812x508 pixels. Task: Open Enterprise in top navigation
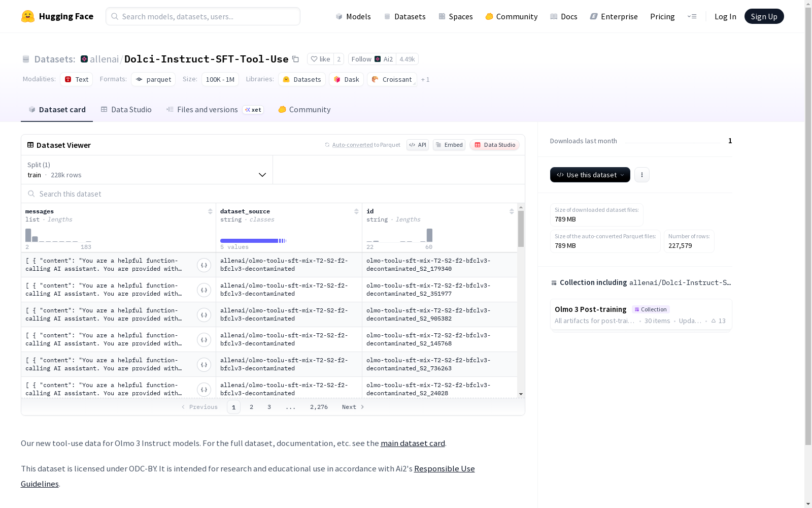point(614,16)
